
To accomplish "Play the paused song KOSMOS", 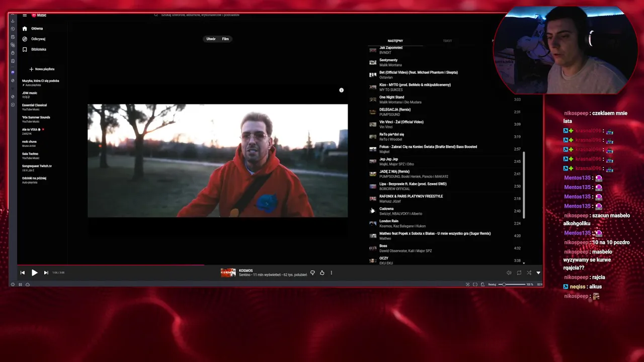I will click(x=34, y=273).
